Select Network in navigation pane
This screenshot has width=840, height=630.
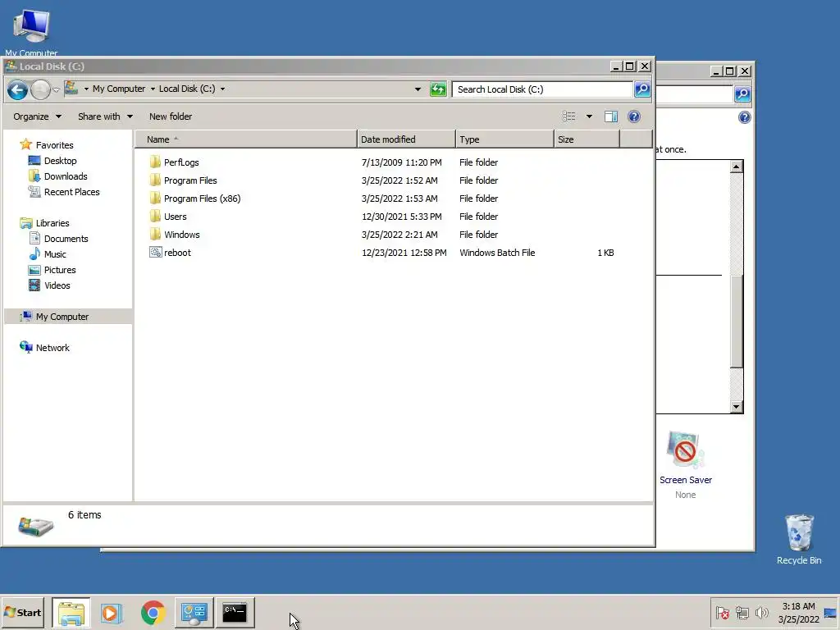[x=44, y=348]
